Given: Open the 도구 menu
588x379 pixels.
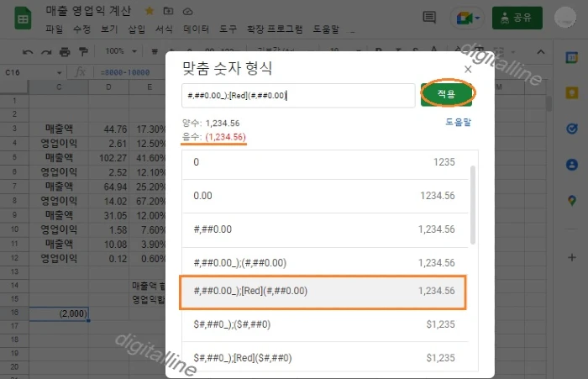Looking at the screenshot, I should 228,29.
